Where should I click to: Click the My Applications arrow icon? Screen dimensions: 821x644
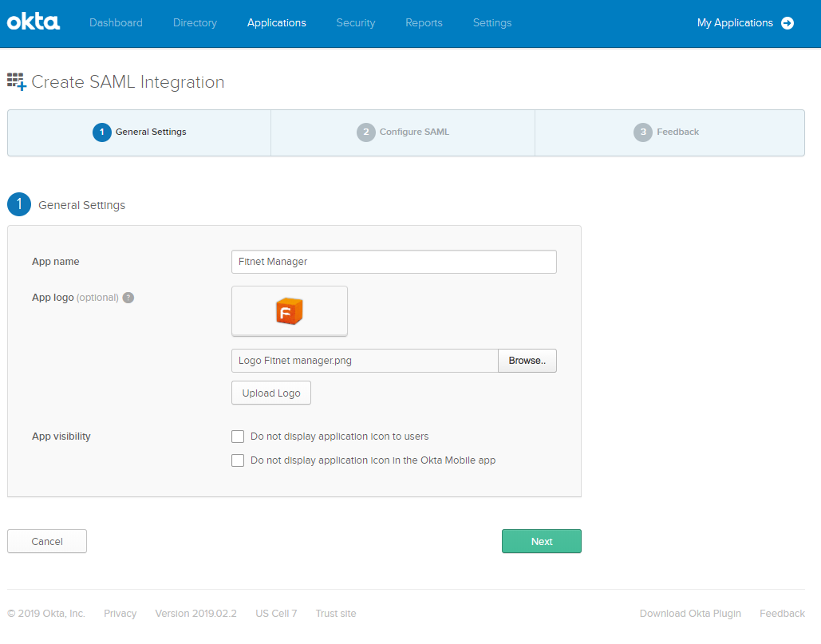coord(787,23)
